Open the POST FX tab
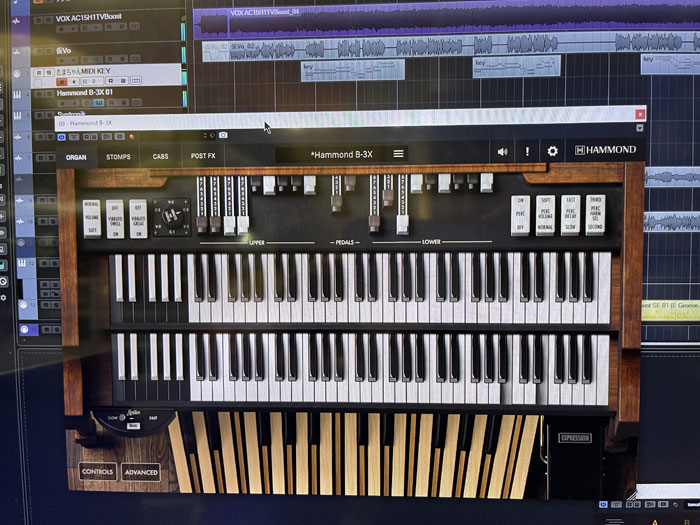Image resolution: width=700 pixels, height=525 pixels. coord(203,156)
